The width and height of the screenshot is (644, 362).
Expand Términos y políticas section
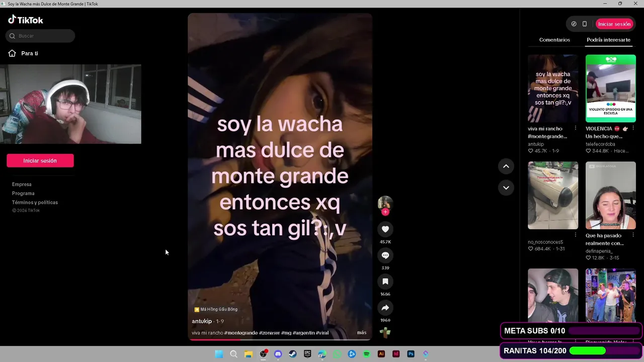(x=35, y=203)
